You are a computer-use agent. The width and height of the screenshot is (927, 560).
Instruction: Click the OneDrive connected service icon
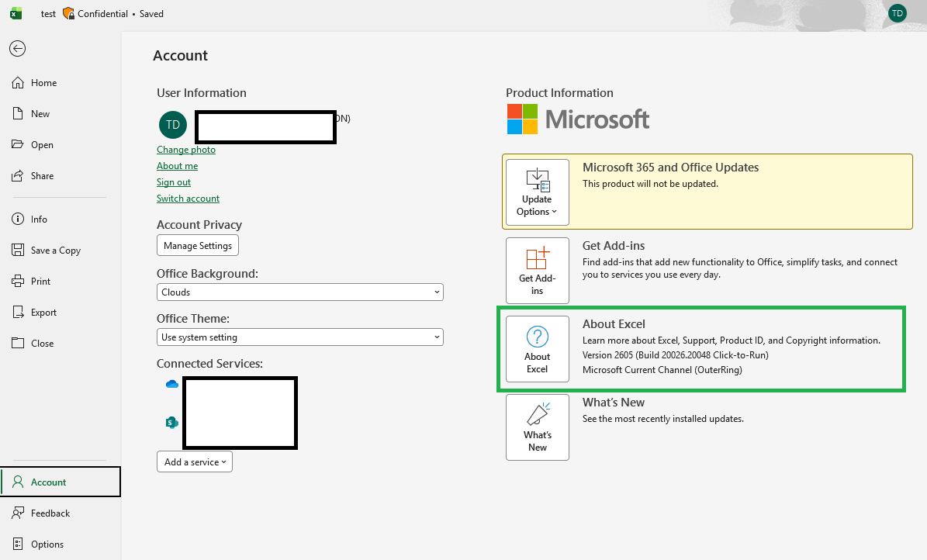(172, 385)
